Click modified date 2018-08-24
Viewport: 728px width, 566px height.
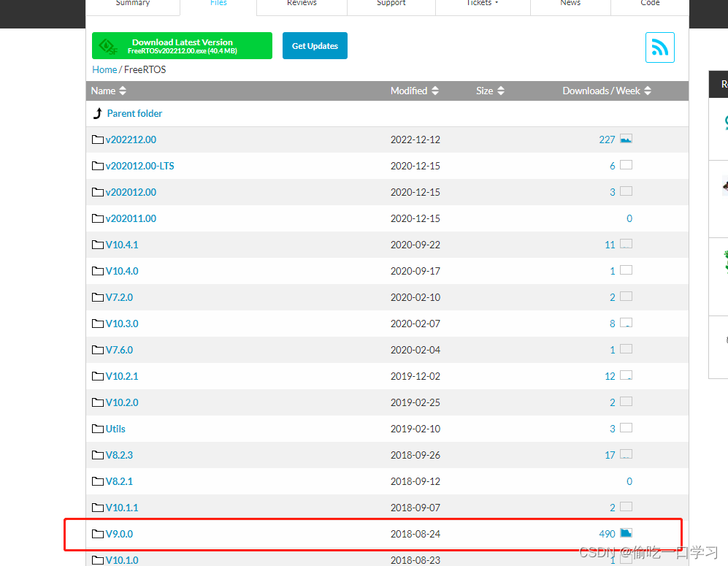[x=415, y=534]
